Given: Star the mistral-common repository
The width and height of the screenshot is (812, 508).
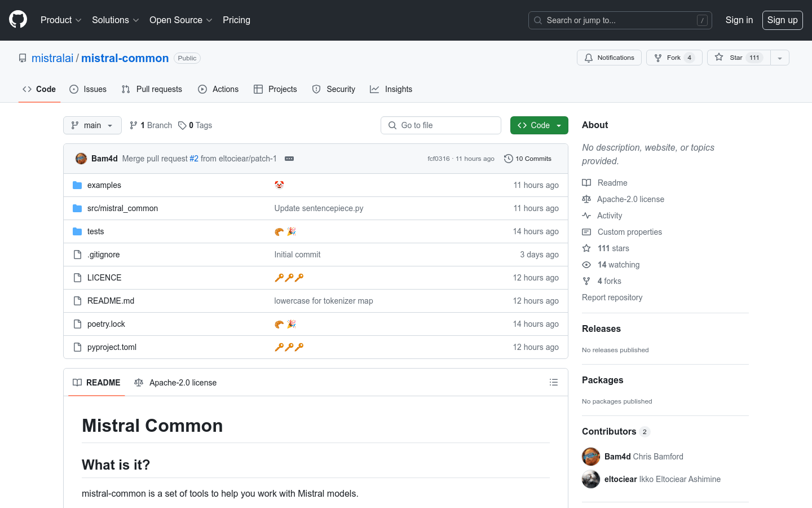Looking at the screenshot, I should pos(739,58).
